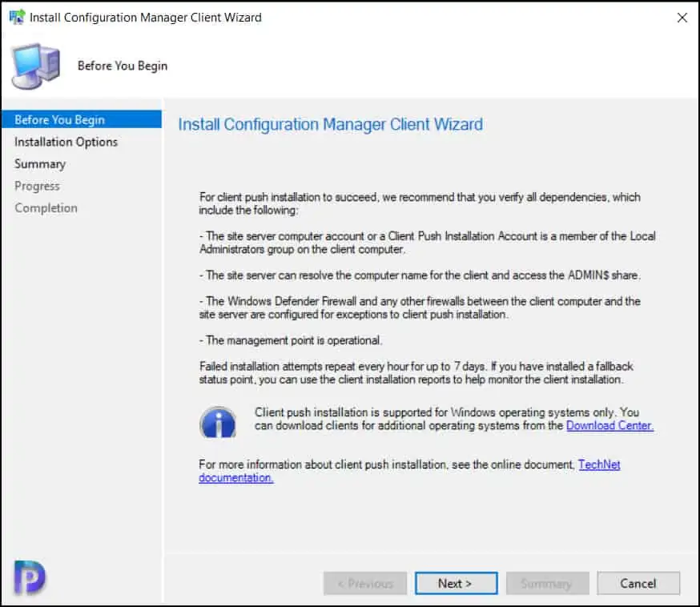
Task: Select the Progress step in the sidebar
Action: [37, 186]
